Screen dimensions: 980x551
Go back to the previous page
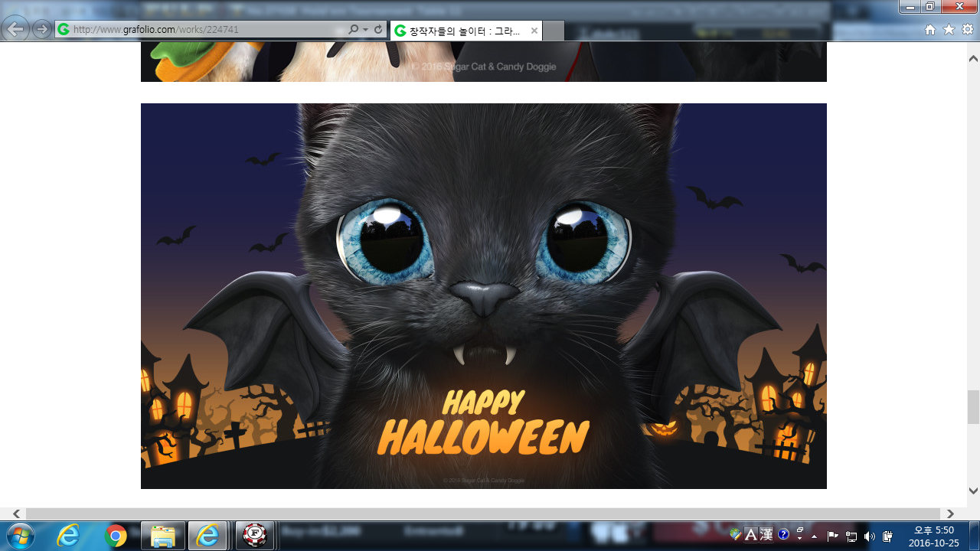(x=16, y=30)
